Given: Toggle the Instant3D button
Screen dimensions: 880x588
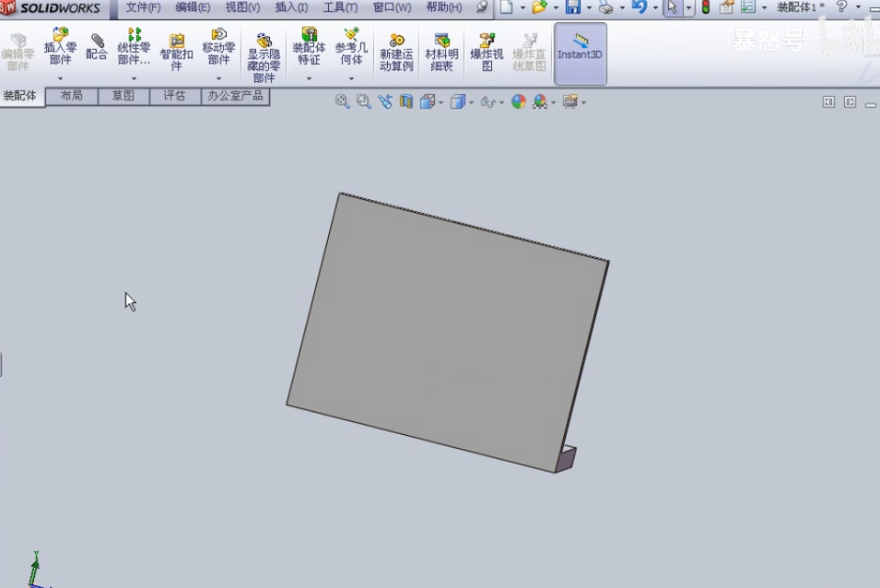Looking at the screenshot, I should 581,53.
